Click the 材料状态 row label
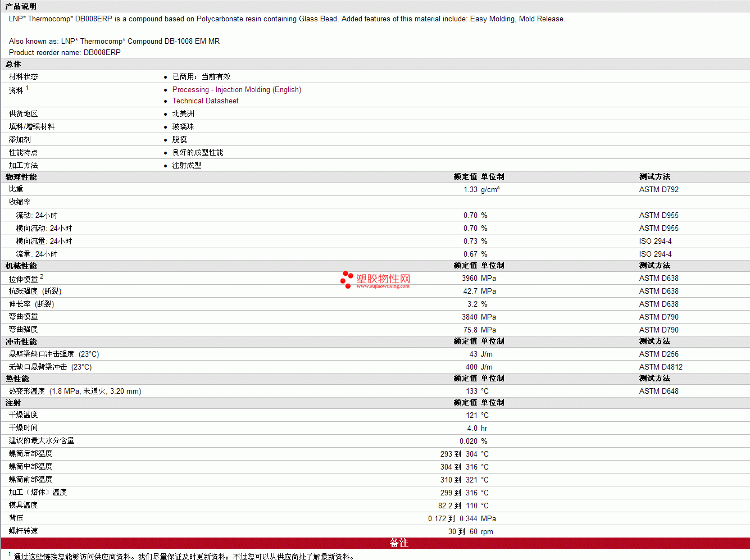The height and width of the screenshot is (560, 750). coord(24,77)
